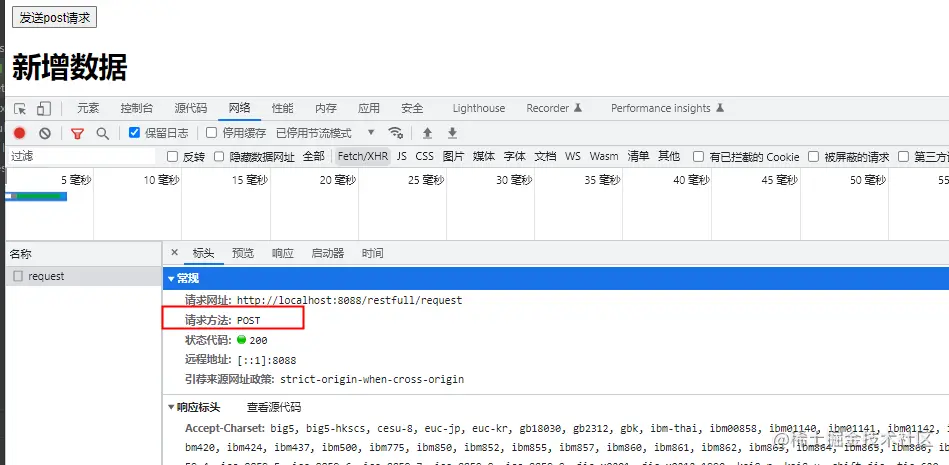Viewport: 949px width, 465px height.
Task: Click the Performance insights flask icon
Action: click(x=720, y=108)
